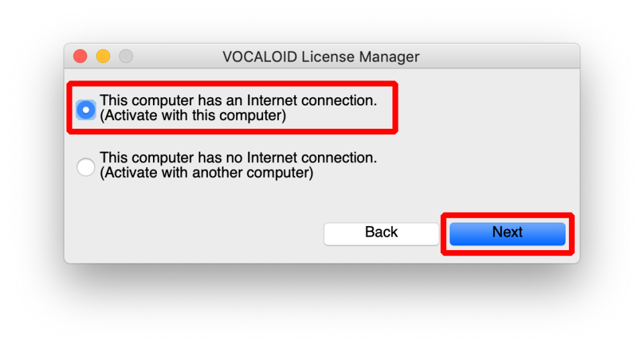Select the no Internet connection radio button
This screenshot has width=644, height=348.
(86, 166)
